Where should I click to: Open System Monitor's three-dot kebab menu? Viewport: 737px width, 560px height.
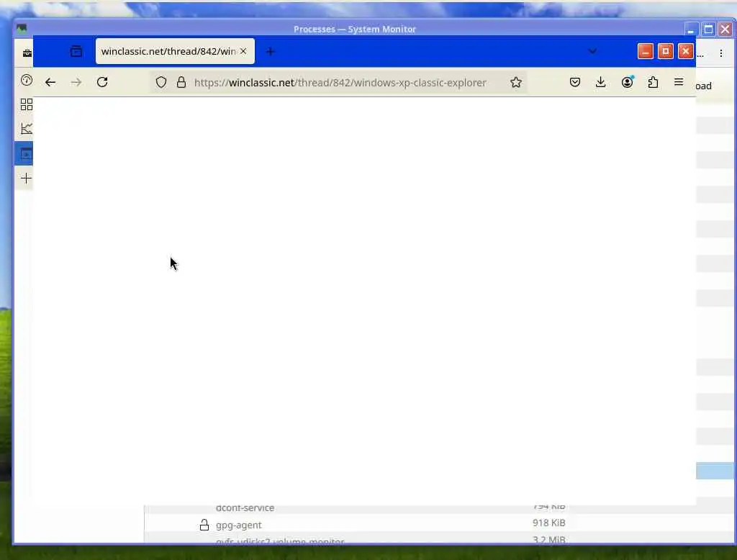[x=721, y=53]
